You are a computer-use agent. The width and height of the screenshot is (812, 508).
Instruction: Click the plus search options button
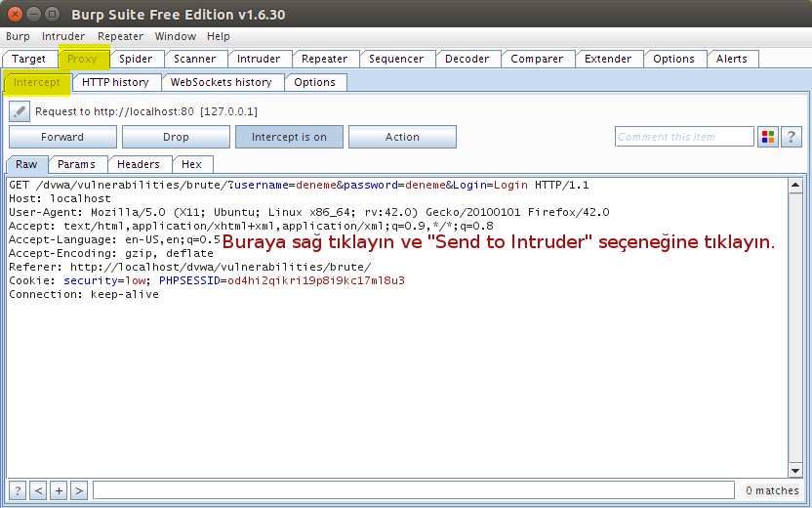59,490
